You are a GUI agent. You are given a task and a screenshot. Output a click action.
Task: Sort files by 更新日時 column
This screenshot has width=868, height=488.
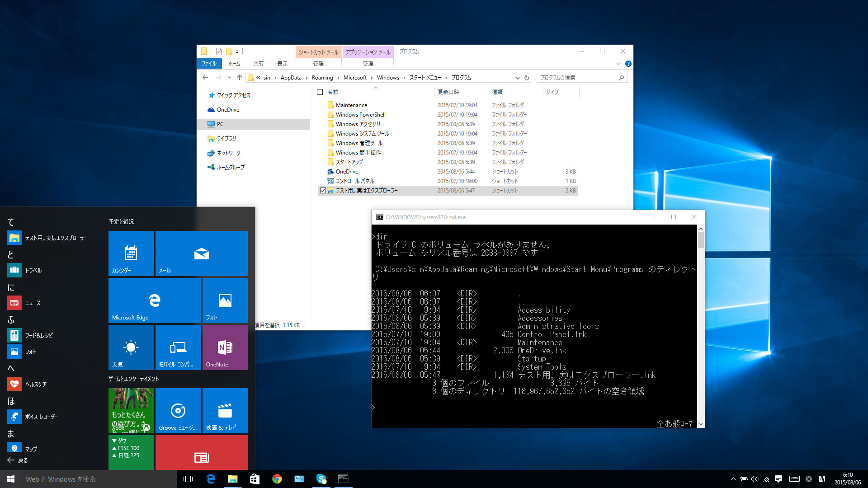pyautogui.click(x=461, y=92)
